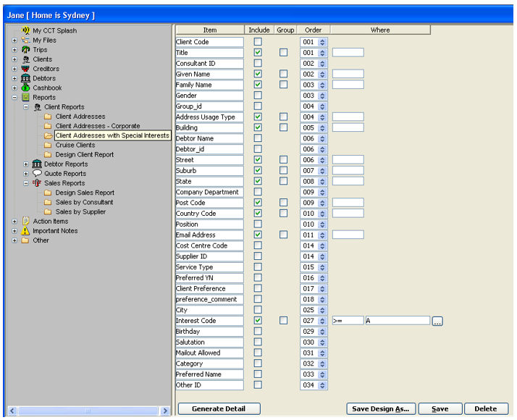Open the Cashbook money bag icon

point(26,88)
